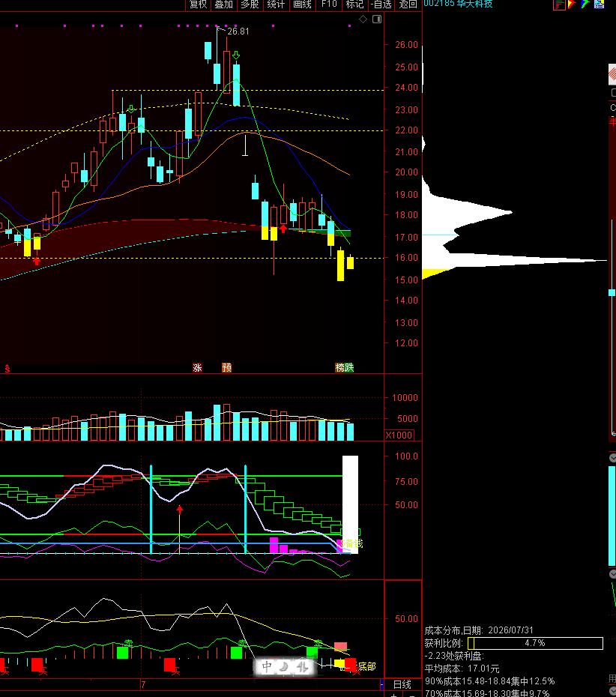Click 返回 to go back

[x=408, y=4]
